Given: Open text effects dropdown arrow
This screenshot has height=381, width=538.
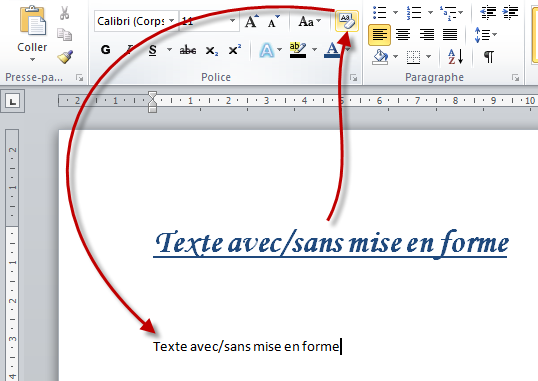Looking at the screenshot, I should click(280, 50).
